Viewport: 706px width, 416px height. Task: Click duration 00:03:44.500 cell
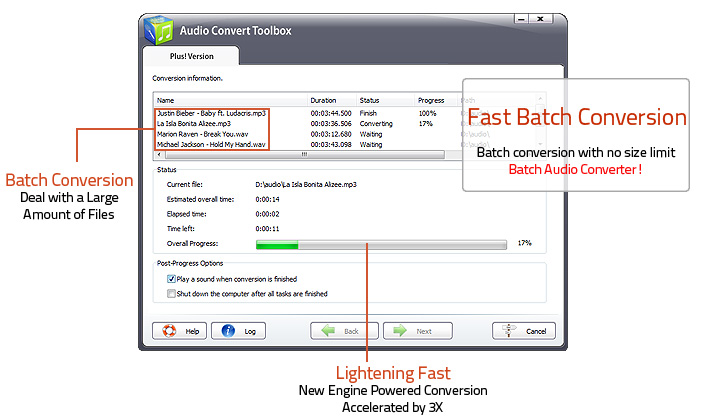click(x=331, y=113)
